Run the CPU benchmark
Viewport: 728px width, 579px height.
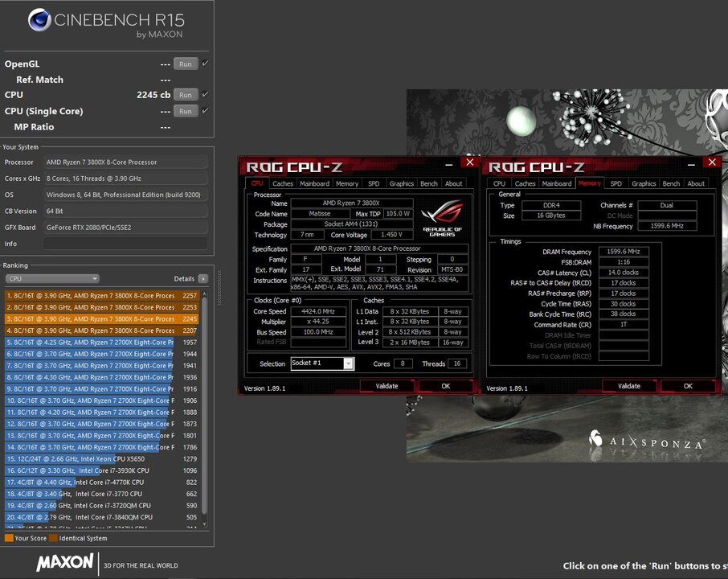coord(186,95)
